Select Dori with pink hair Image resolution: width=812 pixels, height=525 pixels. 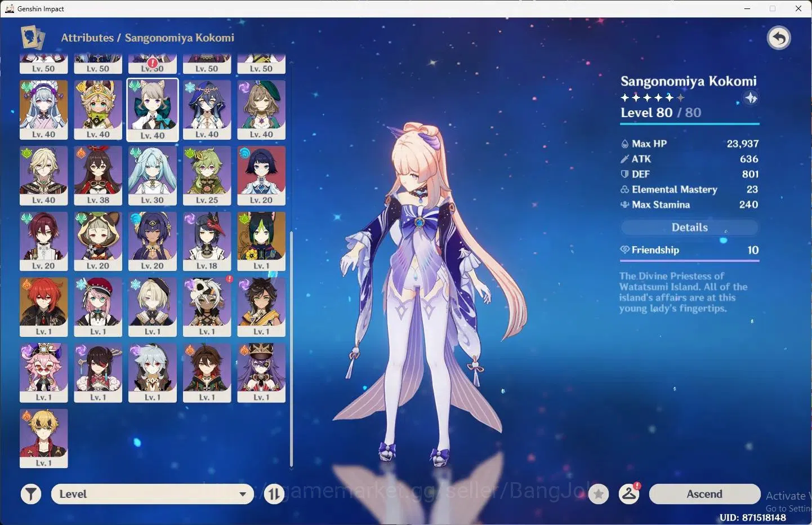click(x=43, y=373)
